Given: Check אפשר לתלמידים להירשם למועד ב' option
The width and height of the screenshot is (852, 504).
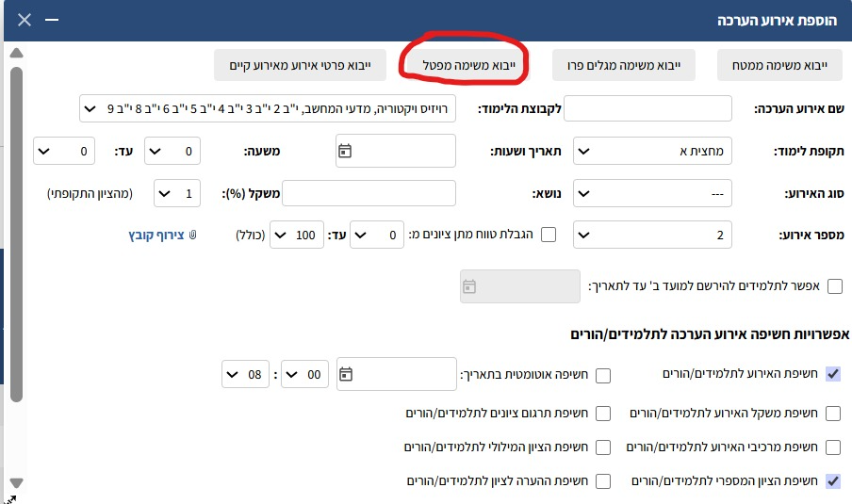Looking at the screenshot, I should coord(835,286).
